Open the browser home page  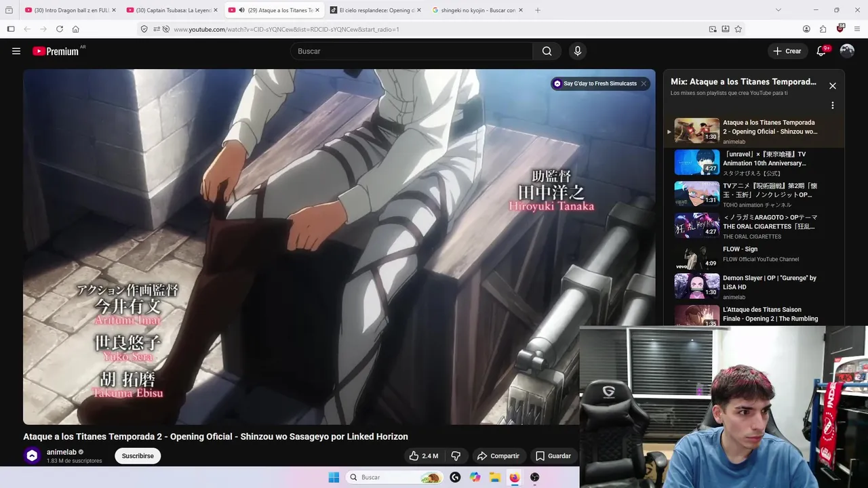point(76,29)
